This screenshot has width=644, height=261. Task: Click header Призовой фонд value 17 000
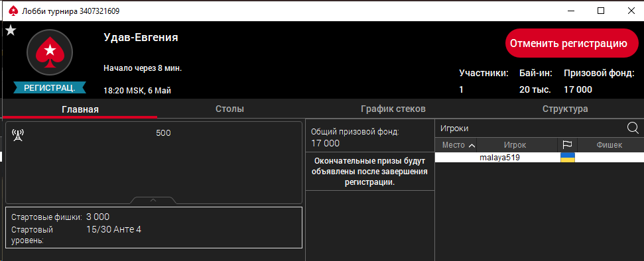point(578,89)
